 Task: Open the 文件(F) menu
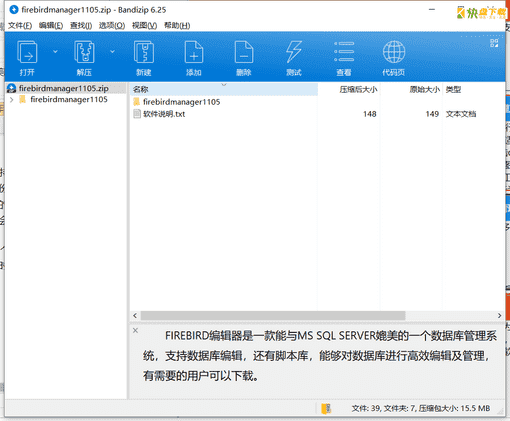click(20, 26)
